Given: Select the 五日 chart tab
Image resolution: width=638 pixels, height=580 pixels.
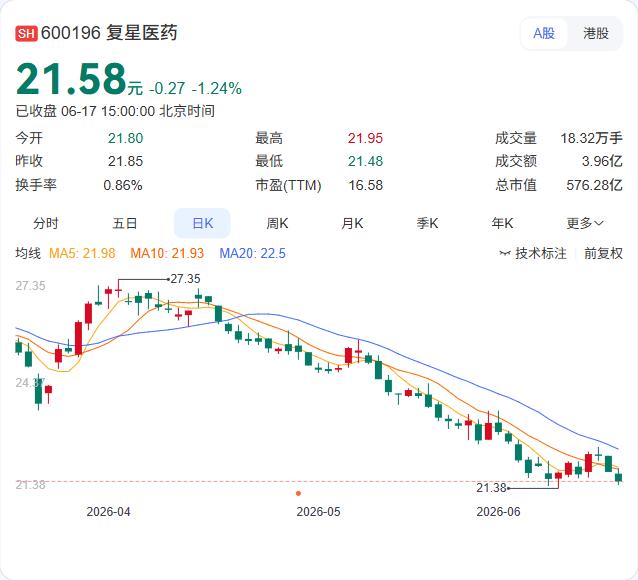Looking at the screenshot, I should coord(125,223).
